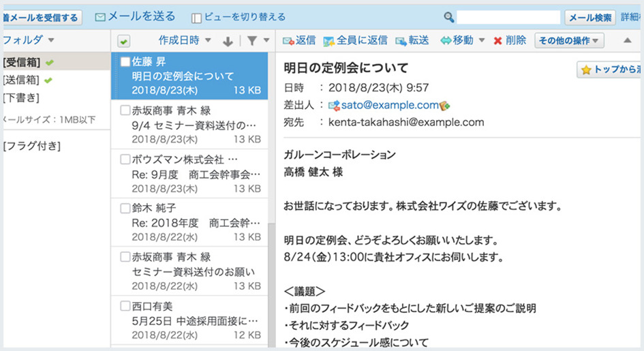Open the filter funnel dropdown
644x351 pixels.
click(257, 42)
